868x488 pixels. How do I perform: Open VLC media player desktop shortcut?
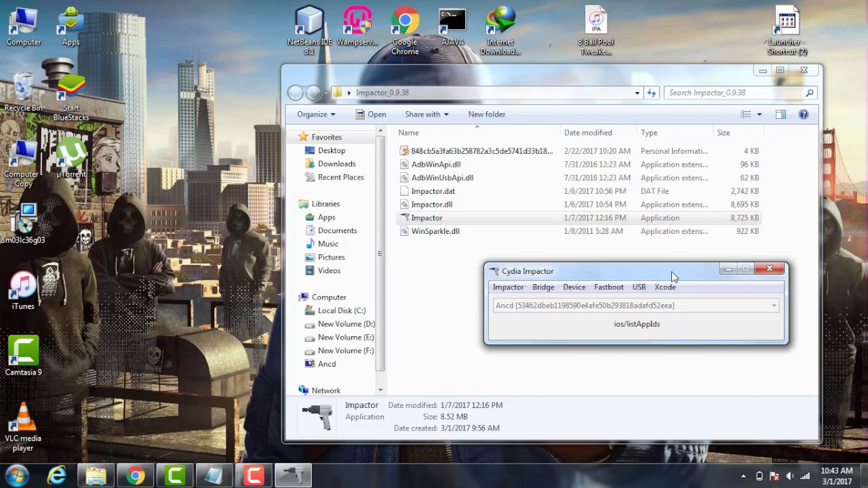(x=23, y=427)
